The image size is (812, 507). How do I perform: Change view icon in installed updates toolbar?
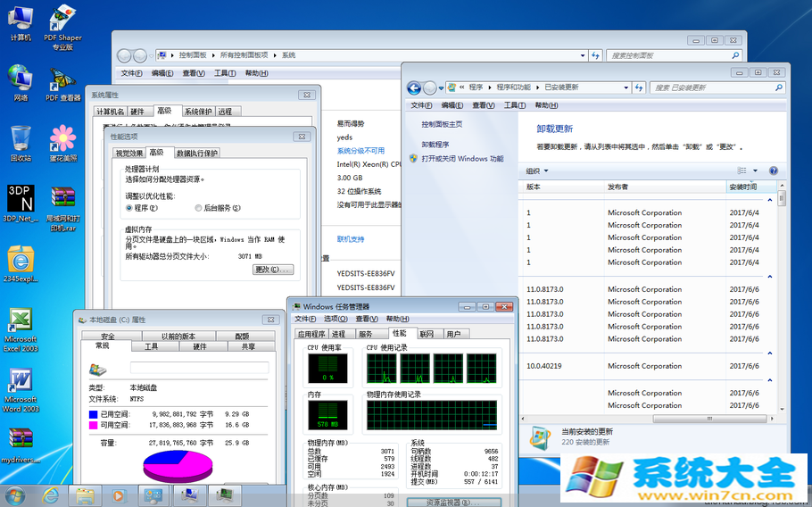point(742,170)
